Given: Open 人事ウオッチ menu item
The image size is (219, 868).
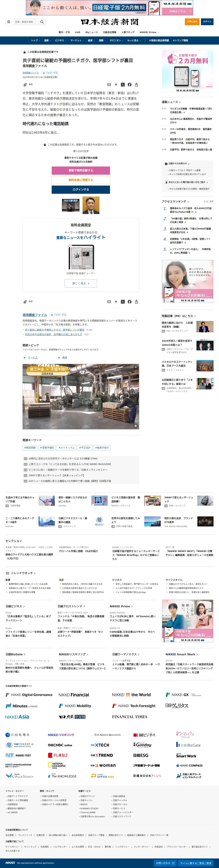Looking at the screenshot, I should [x=128, y=32].
